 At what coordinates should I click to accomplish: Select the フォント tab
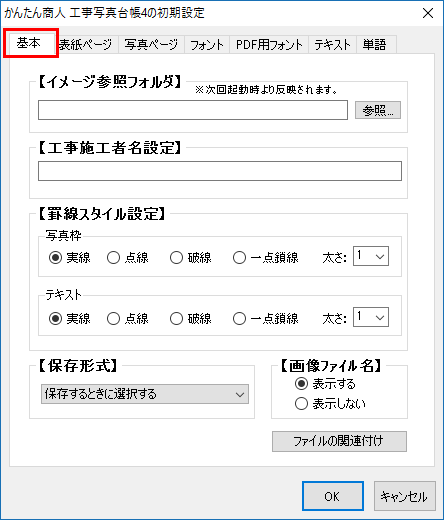[207, 44]
